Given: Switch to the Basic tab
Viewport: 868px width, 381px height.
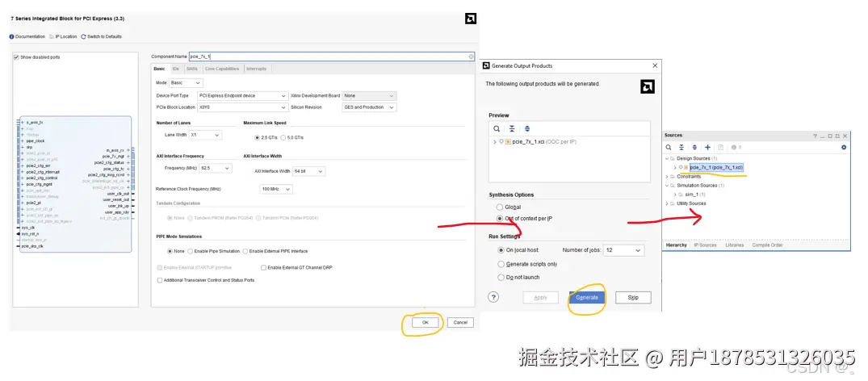Looking at the screenshot, I should pyautogui.click(x=159, y=69).
